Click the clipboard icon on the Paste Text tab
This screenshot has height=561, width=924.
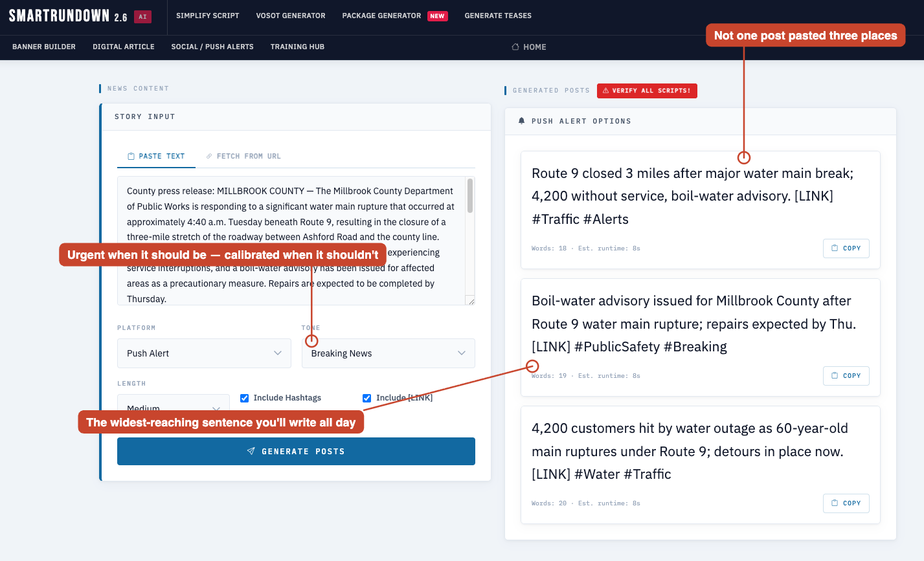[x=131, y=156]
